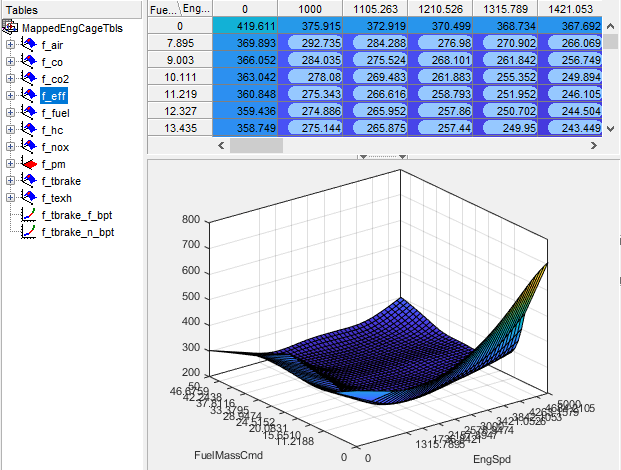
Task: Click the f_eff table icon
Action: [x=29, y=95]
